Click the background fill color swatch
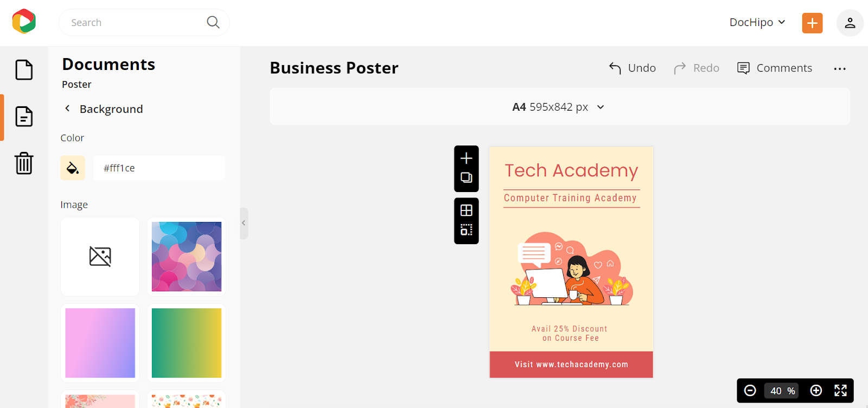The image size is (868, 408). coord(73,168)
